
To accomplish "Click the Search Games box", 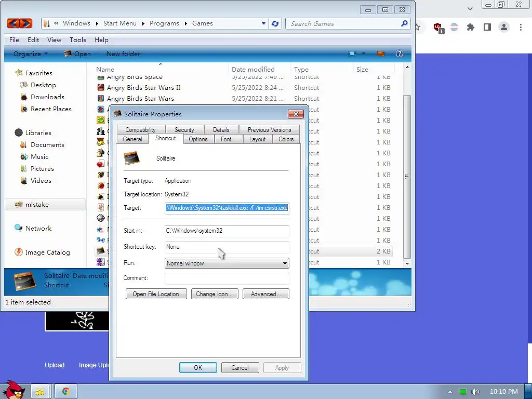I will pyautogui.click(x=343, y=24).
